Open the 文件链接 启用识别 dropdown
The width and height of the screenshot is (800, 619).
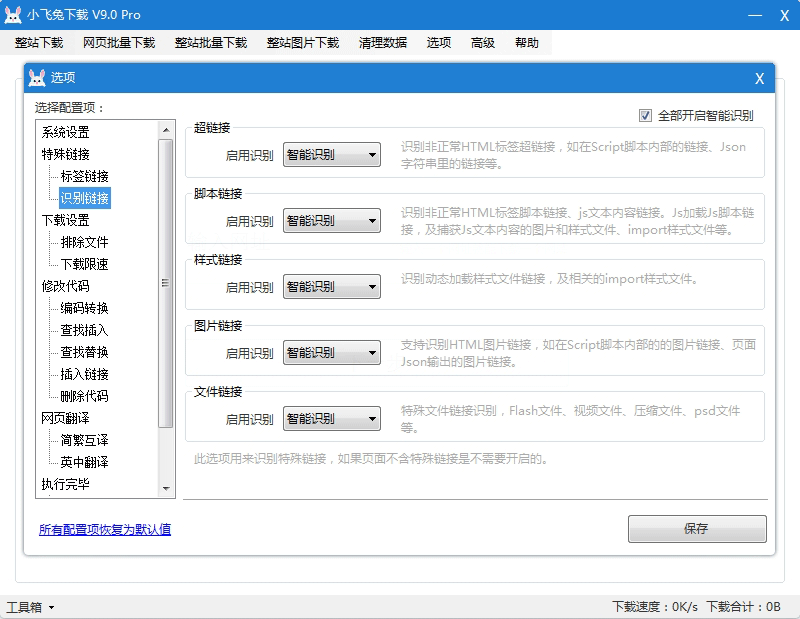[332, 419]
